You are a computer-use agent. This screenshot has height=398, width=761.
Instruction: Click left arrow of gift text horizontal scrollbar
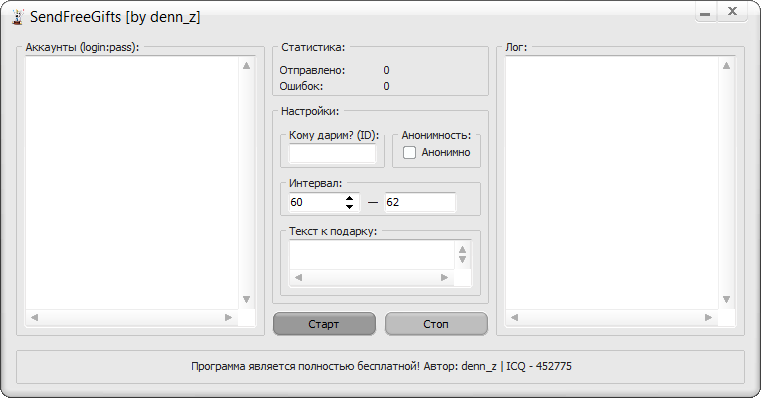298,278
